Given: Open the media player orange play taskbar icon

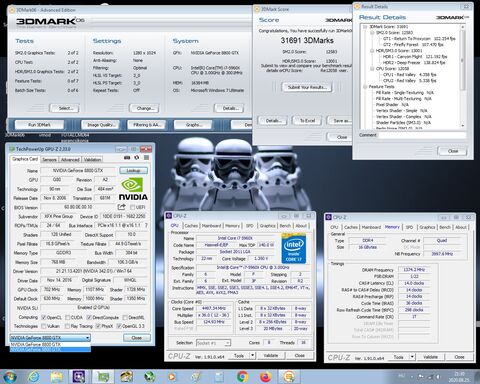Looking at the screenshot, I should (172, 377).
